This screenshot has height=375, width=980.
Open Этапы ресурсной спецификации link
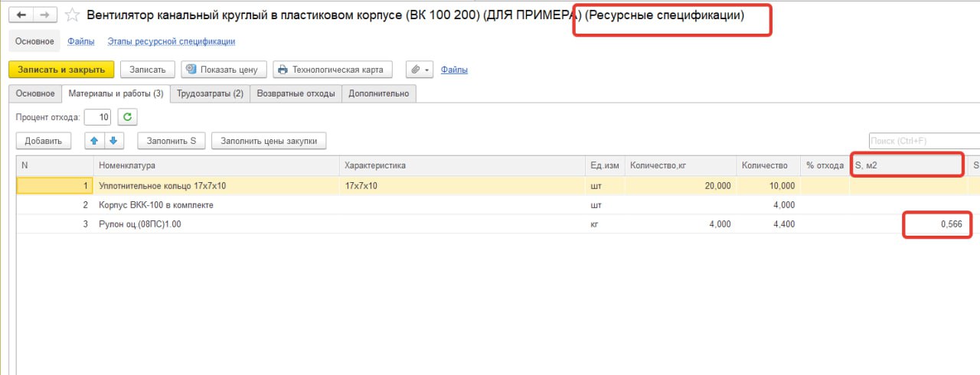[x=171, y=41]
